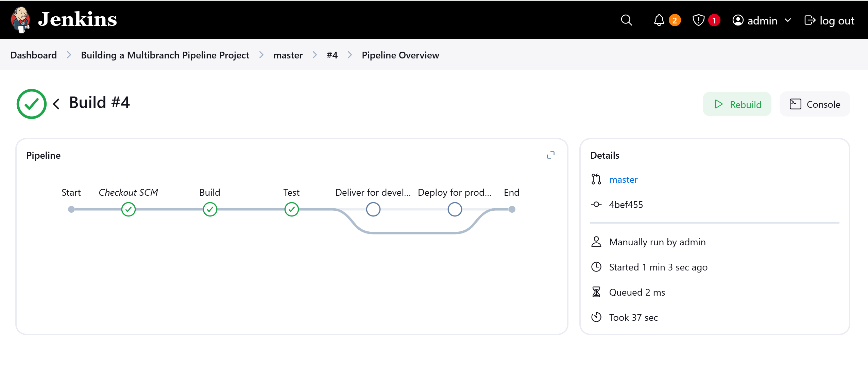Click the Pipeline panel heading
The image size is (868, 385).
coord(44,155)
